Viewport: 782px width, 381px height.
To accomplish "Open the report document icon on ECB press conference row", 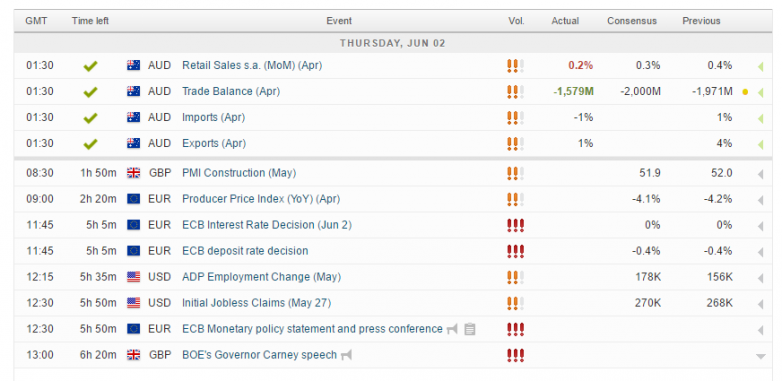I will tap(469, 329).
